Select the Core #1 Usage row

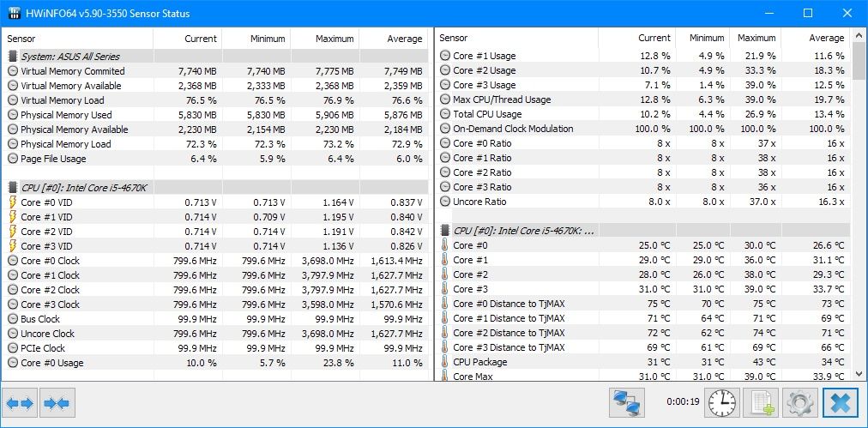pyautogui.click(x=642, y=56)
